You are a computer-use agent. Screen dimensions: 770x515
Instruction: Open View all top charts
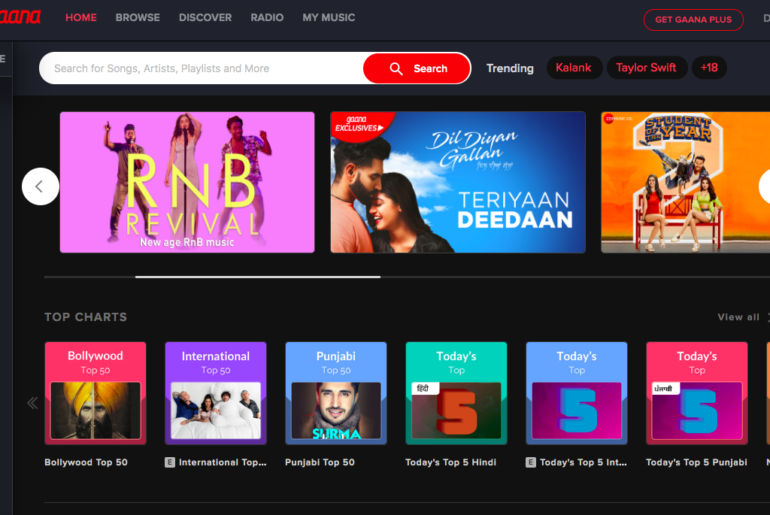(739, 317)
